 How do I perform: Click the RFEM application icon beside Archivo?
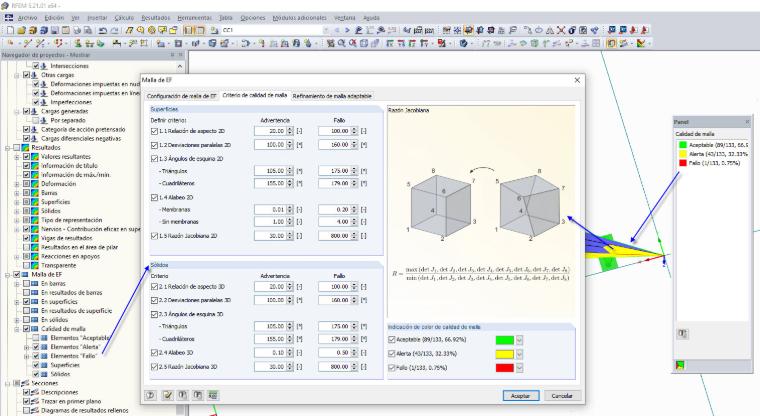pos(9,17)
